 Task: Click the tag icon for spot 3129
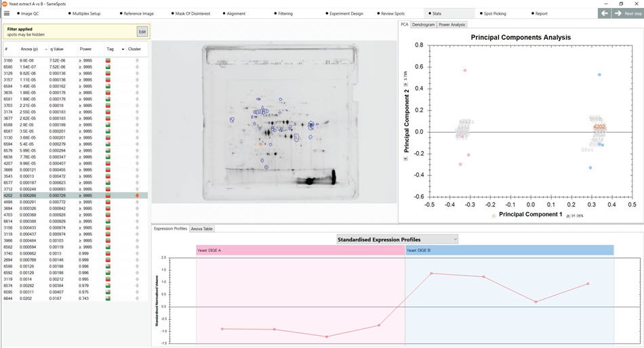(108, 73)
